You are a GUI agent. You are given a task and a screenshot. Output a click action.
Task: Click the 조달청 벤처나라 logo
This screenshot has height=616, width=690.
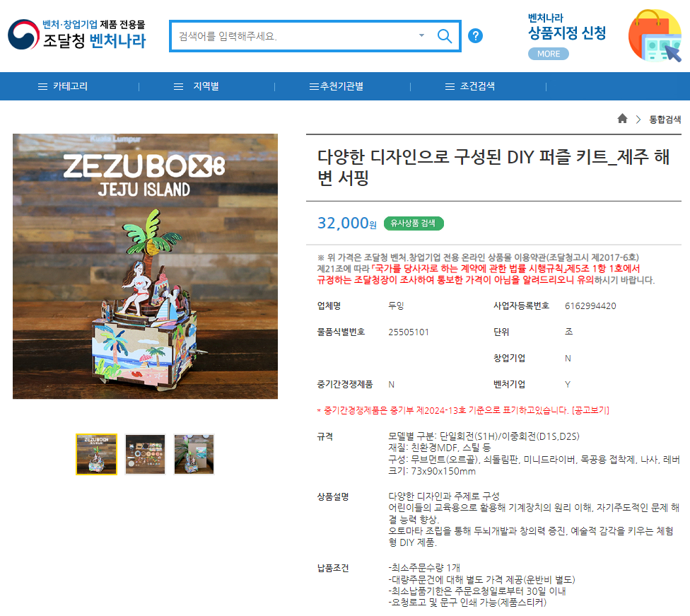(x=76, y=35)
